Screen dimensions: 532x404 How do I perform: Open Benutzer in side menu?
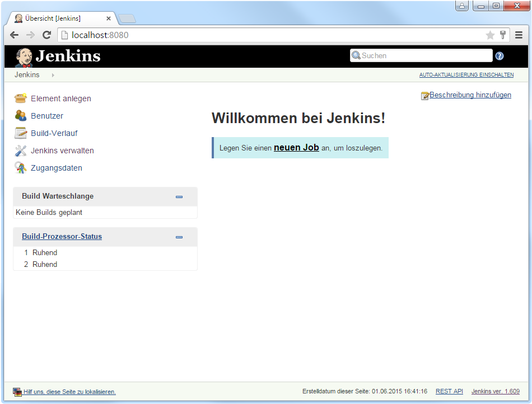click(47, 116)
